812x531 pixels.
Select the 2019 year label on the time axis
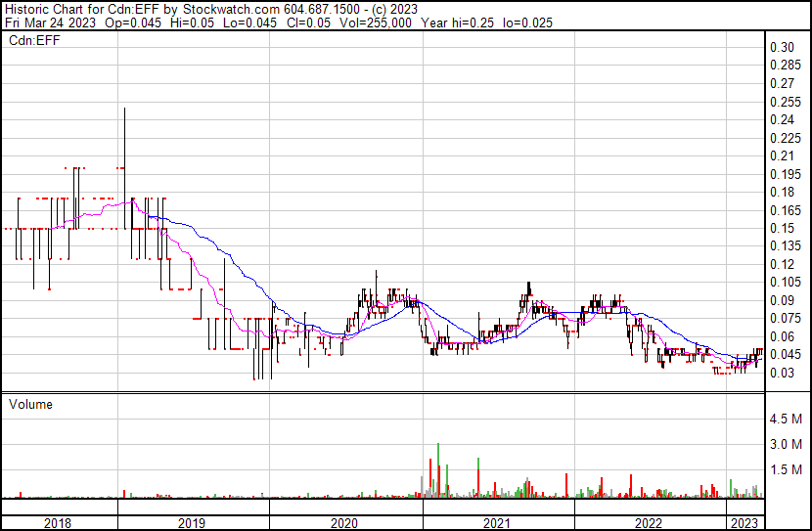pos(192,523)
